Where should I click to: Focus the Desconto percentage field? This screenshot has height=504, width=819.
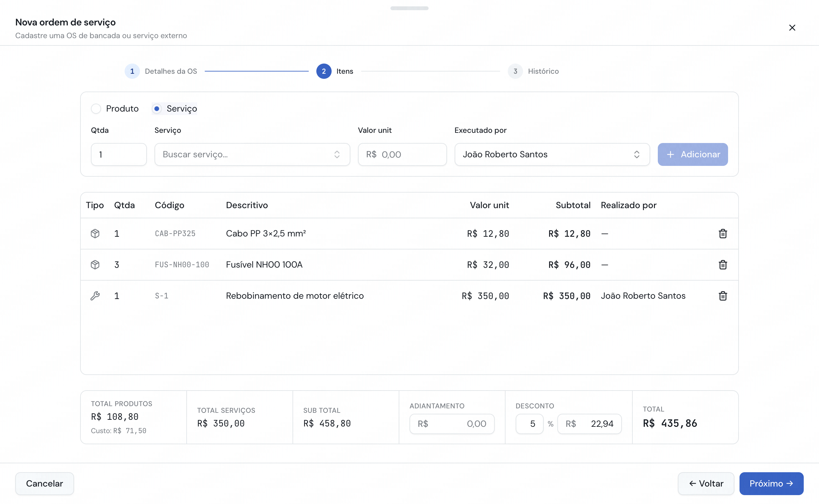pos(529,424)
